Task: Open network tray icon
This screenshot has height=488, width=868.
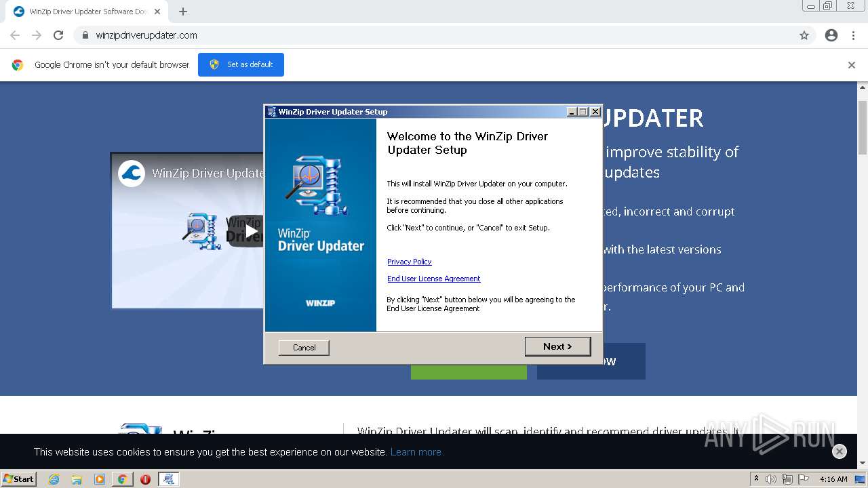Action: [x=787, y=479]
